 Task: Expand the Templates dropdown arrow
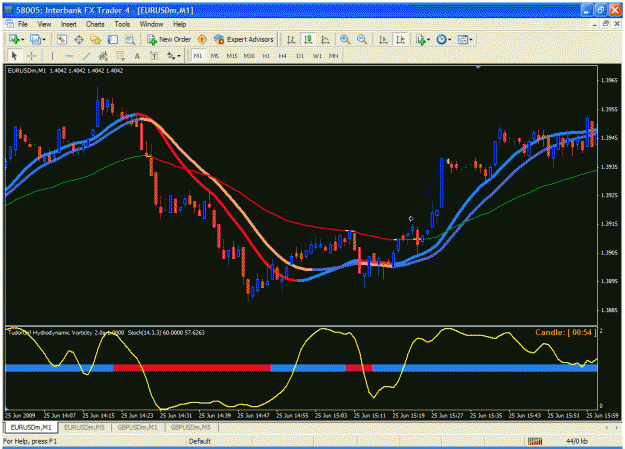tap(471, 40)
